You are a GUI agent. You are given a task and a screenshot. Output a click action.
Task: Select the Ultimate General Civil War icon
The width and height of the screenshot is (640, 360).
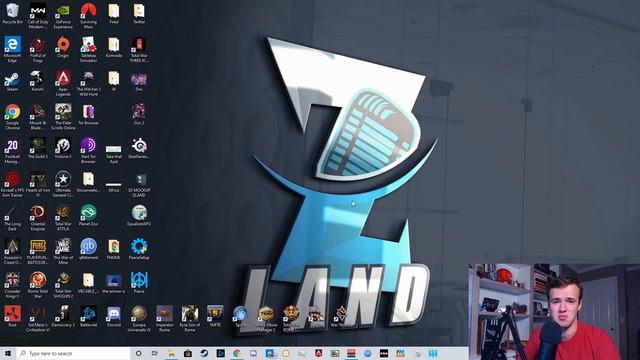63,184
